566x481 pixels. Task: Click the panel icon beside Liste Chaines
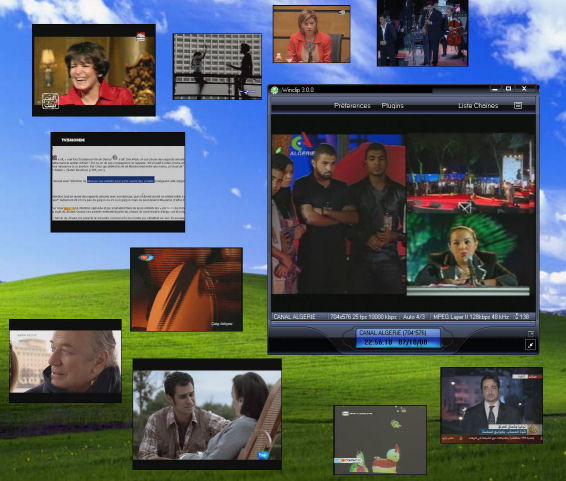coord(518,105)
